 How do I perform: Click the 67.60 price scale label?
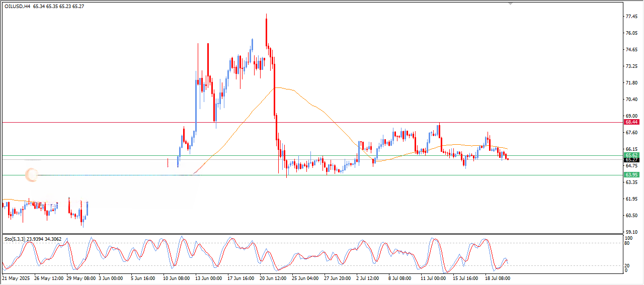tap(632, 133)
